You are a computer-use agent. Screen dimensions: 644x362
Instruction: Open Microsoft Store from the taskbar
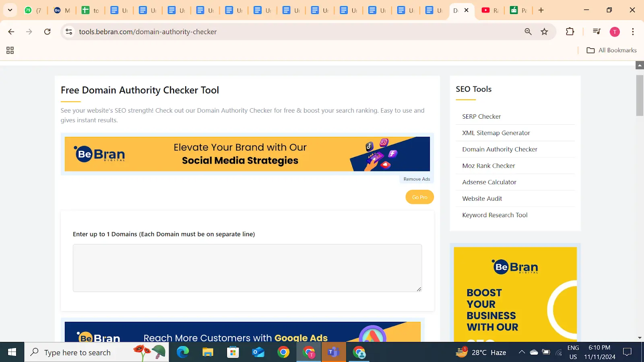coord(233,352)
